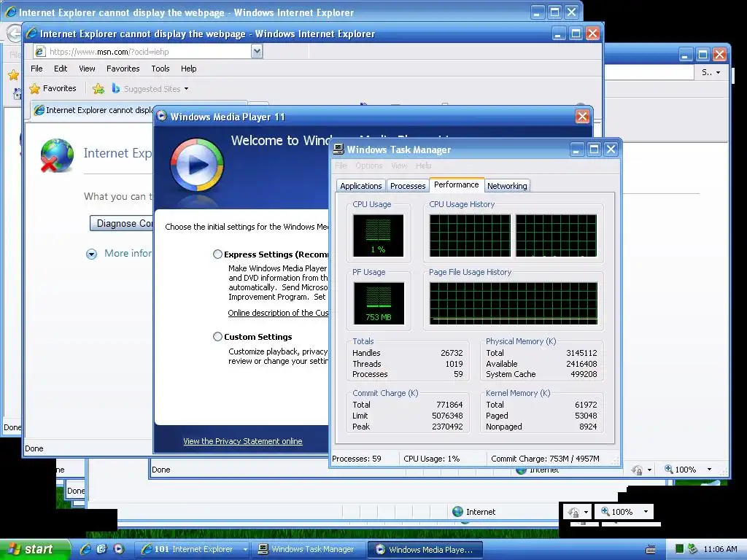Open Internet Explorer's Help menu
The width and height of the screenshot is (747, 560).
click(189, 69)
